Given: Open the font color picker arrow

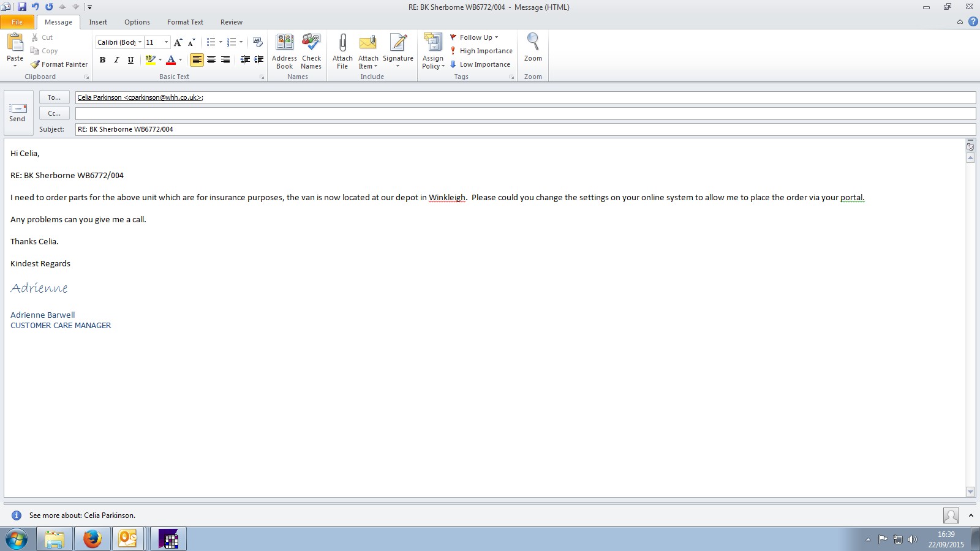Looking at the screenshot, I should coord(180,60).
